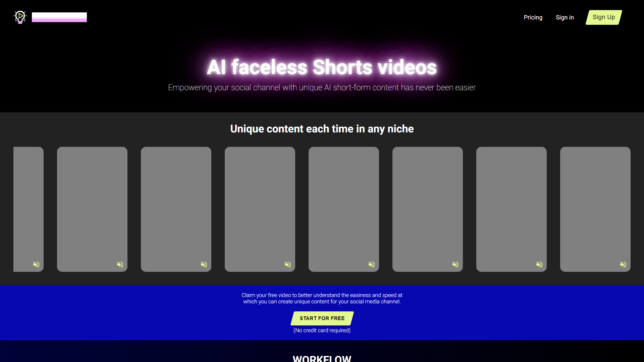Unmute the sixth video thumbnail
The width and height of the screenshot is (644, 362).
click(x=455, y=264)
